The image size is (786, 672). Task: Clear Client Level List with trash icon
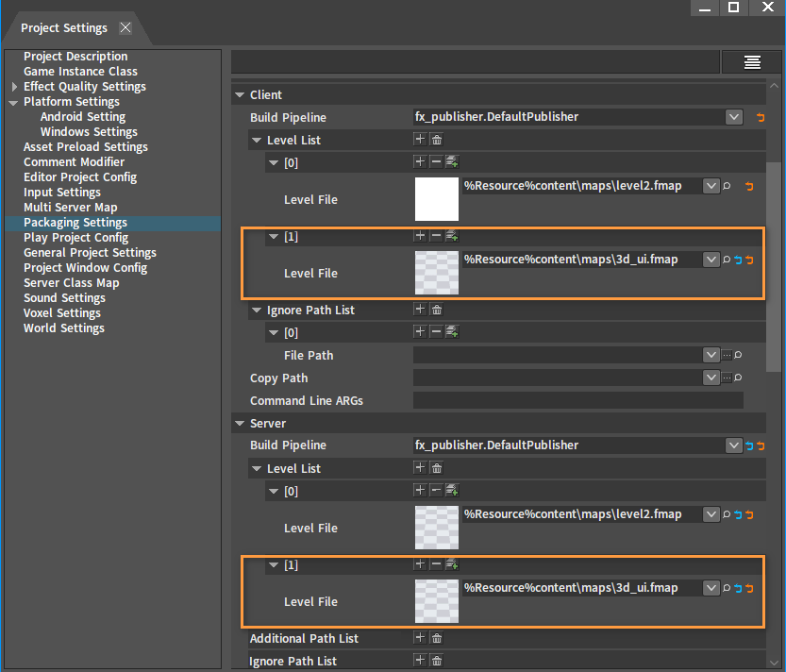437,140
